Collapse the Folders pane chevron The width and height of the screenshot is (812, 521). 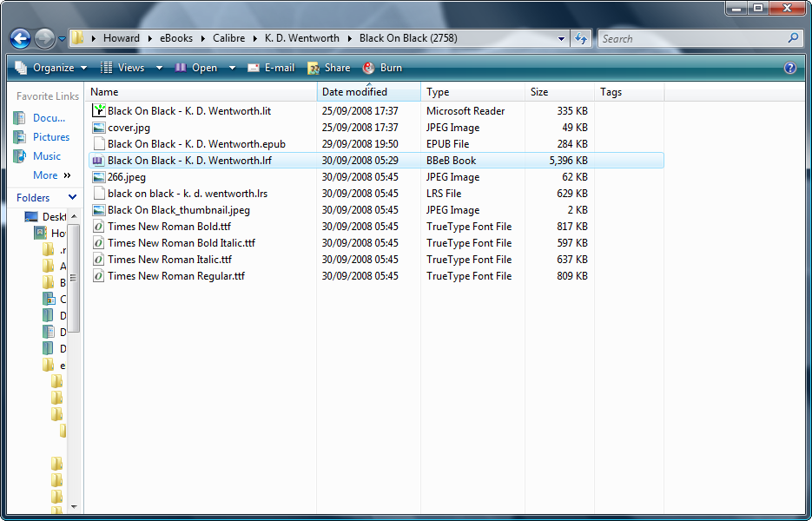[x=72, y=197]
